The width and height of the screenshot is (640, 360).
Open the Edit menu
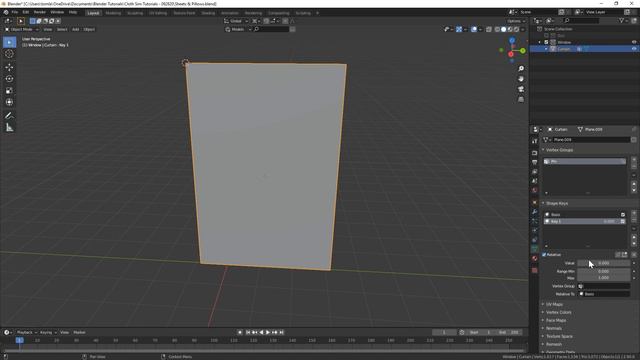click(26, 12)
